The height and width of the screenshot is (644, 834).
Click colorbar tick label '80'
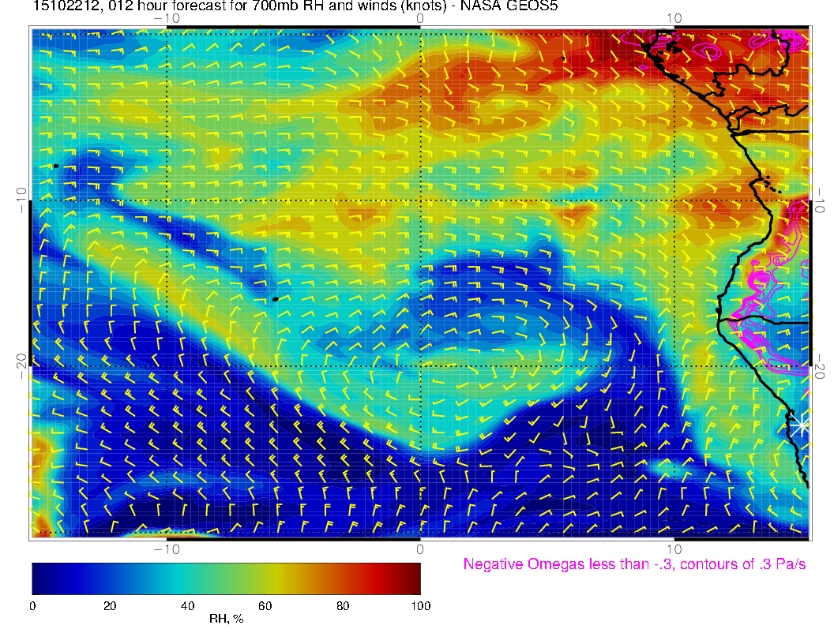click(343, 606)
